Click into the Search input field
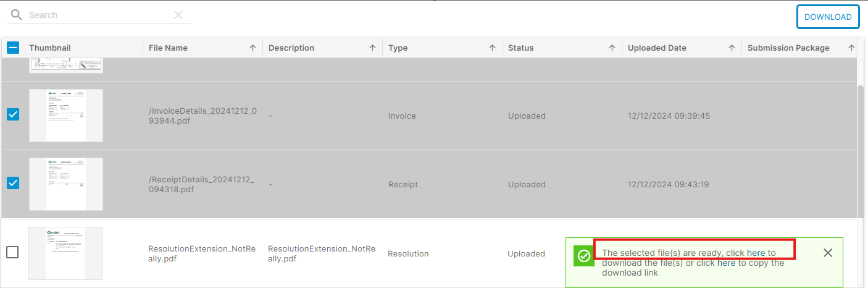 [x=99, y=15]
